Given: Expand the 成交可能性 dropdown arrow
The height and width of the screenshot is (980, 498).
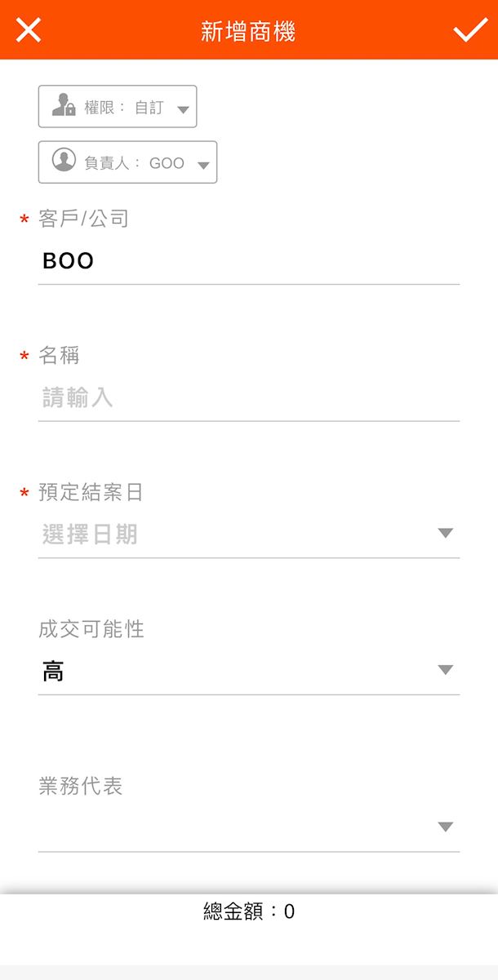Looking at the screenshot, I should coord(445,670).
